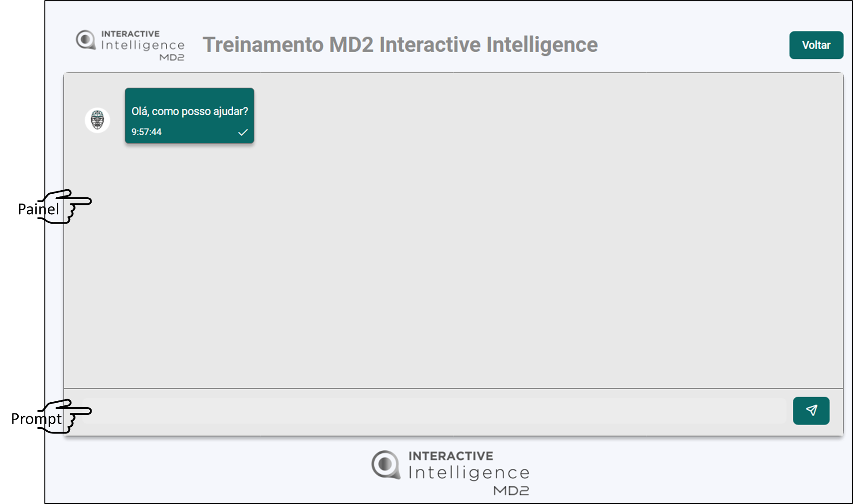This screenshot has width=853, height=504.
Task: Click "MD2" text in the header logo
Action: pyautogui.click(x=172, y=57)
